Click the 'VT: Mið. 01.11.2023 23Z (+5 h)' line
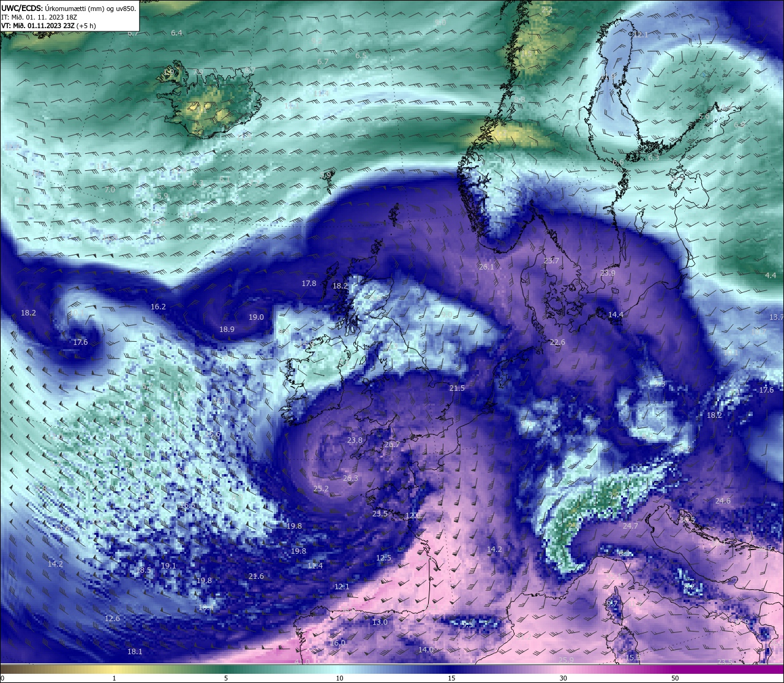 point(48,26)
